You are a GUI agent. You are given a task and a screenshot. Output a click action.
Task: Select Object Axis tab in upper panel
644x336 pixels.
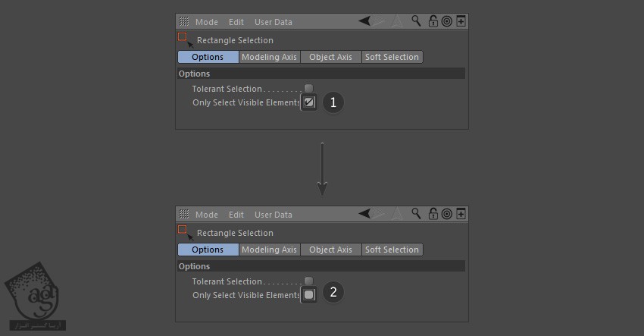(330, 57)
